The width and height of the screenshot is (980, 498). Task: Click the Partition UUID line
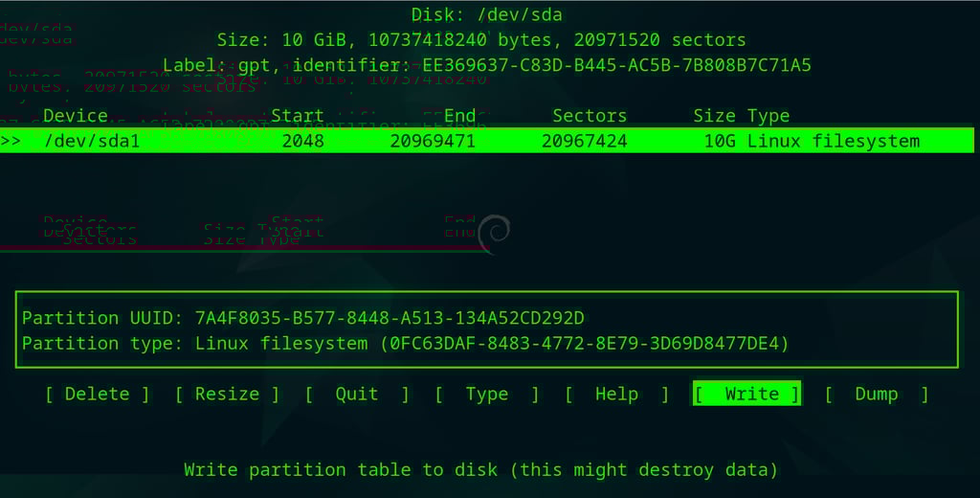point(303,318)
